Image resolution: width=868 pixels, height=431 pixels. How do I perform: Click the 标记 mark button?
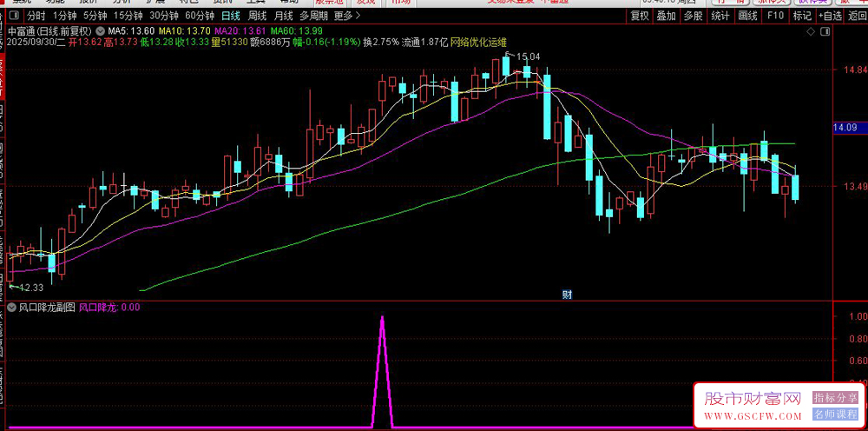802,16
